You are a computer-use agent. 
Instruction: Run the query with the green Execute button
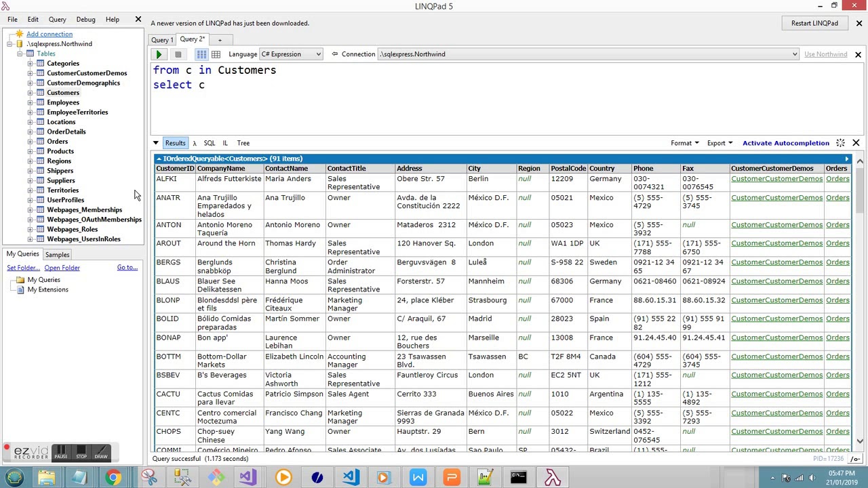click(159, 54)
